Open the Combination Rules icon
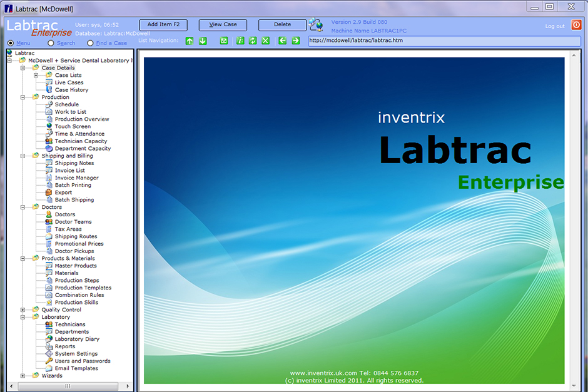The width and height of the screenshot is (588, 392). 49,295
